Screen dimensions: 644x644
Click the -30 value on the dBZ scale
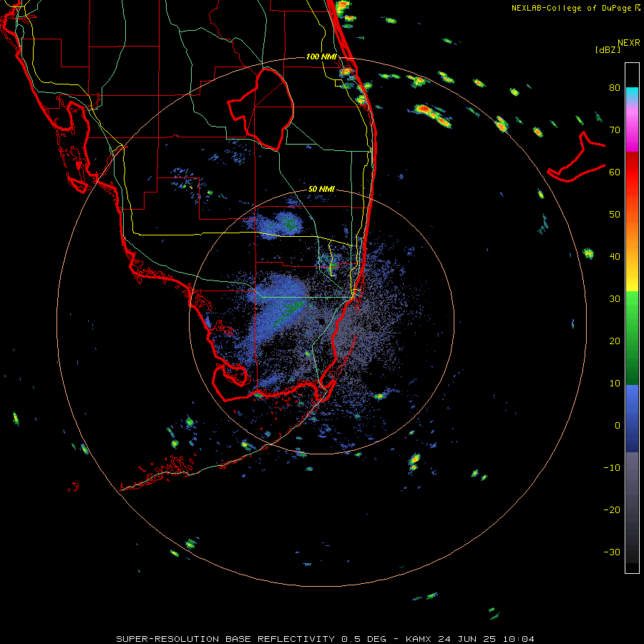(612, 552)
